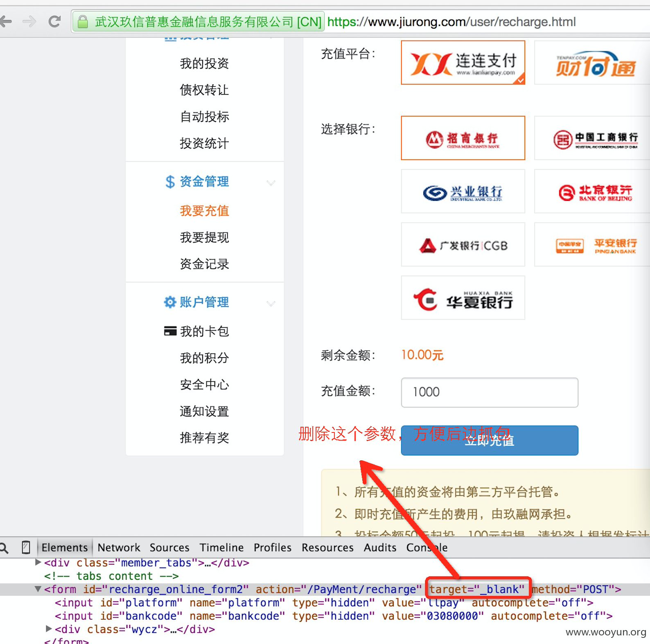Open 推荐有奖 in the sidebar
650x644 pixels.
click(x=204, y=438)
